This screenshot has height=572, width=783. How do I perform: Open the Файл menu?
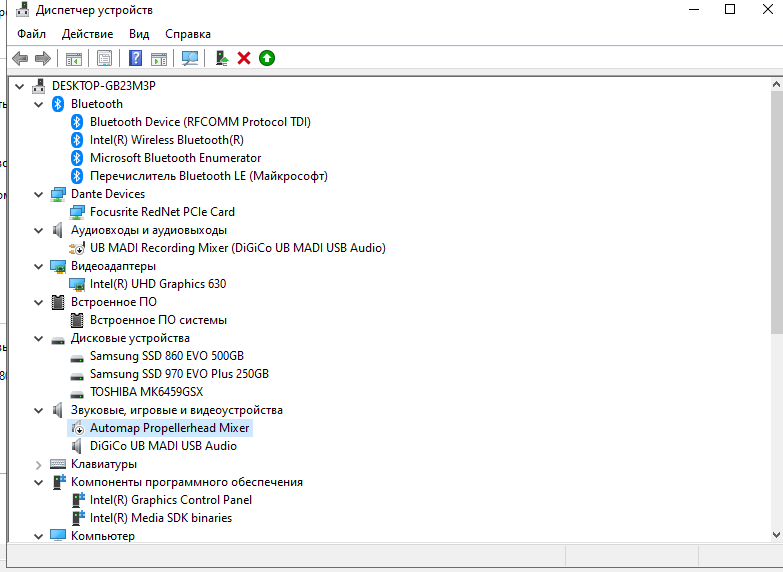[31, 34]
